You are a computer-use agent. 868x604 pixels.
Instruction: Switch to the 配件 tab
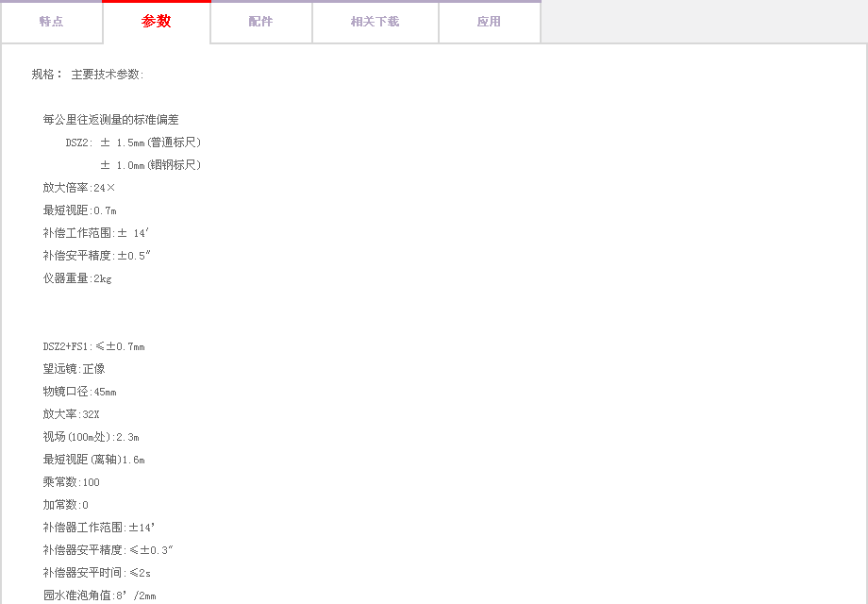260,22
